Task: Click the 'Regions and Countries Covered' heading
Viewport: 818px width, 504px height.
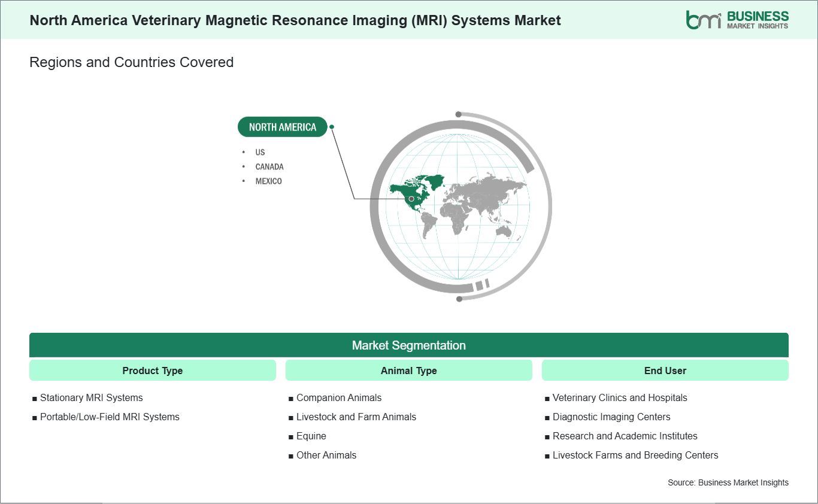Action: coord(132,62)
